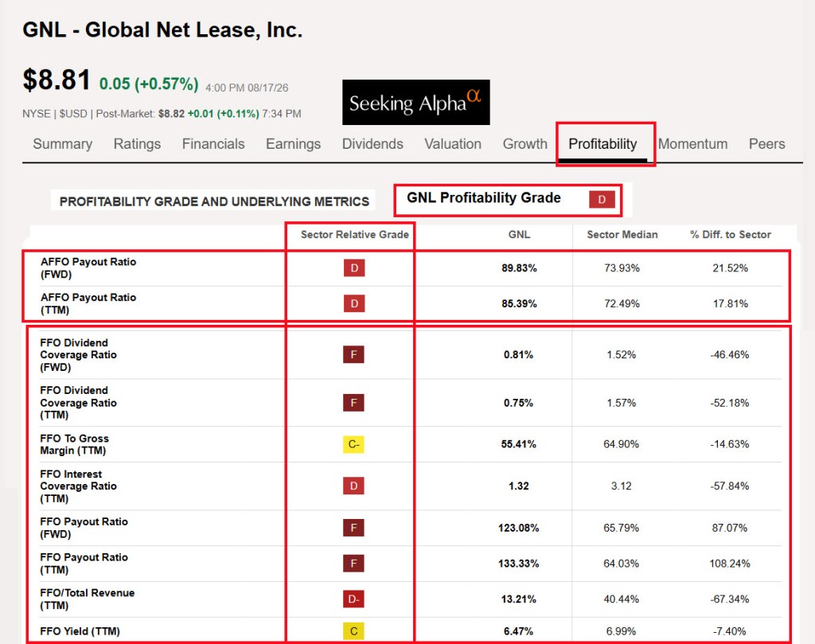Click the difference value 21.52%
This screenshot has width=815, height=644.
pos(731,268)
